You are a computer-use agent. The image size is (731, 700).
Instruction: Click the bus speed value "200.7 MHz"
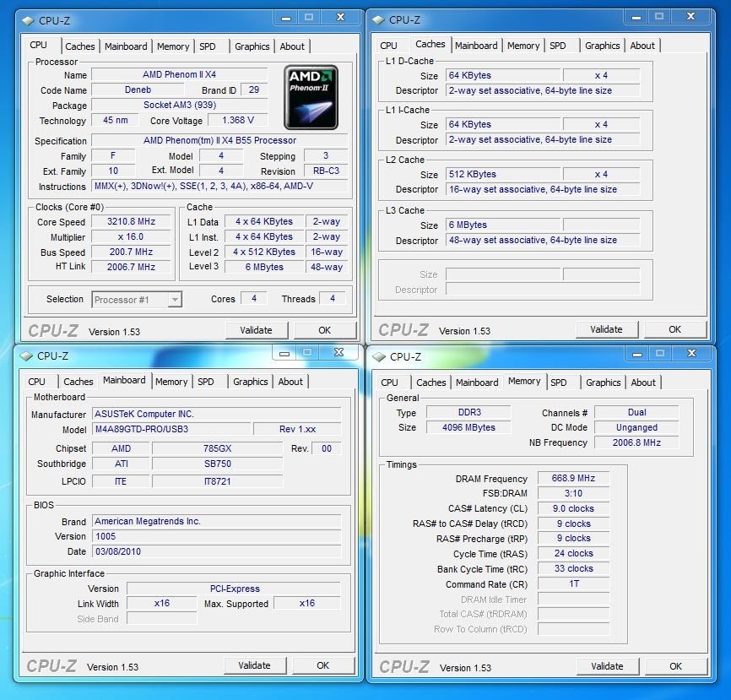tap(131, 252)
